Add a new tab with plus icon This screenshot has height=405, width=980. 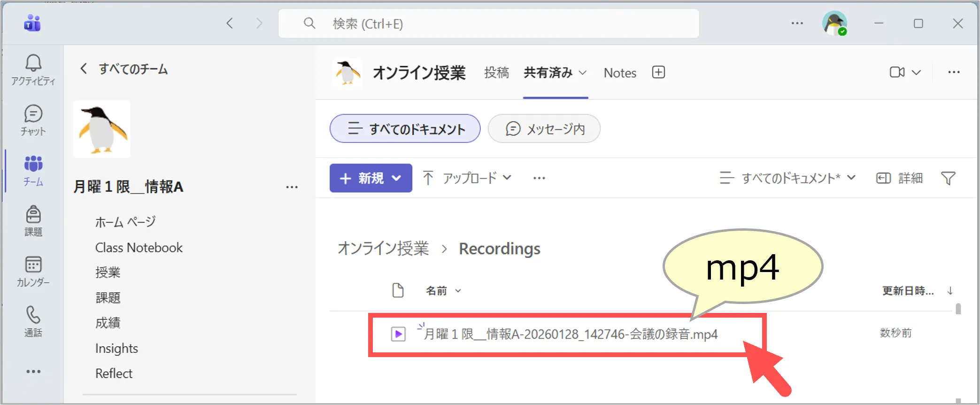[658, 72]
